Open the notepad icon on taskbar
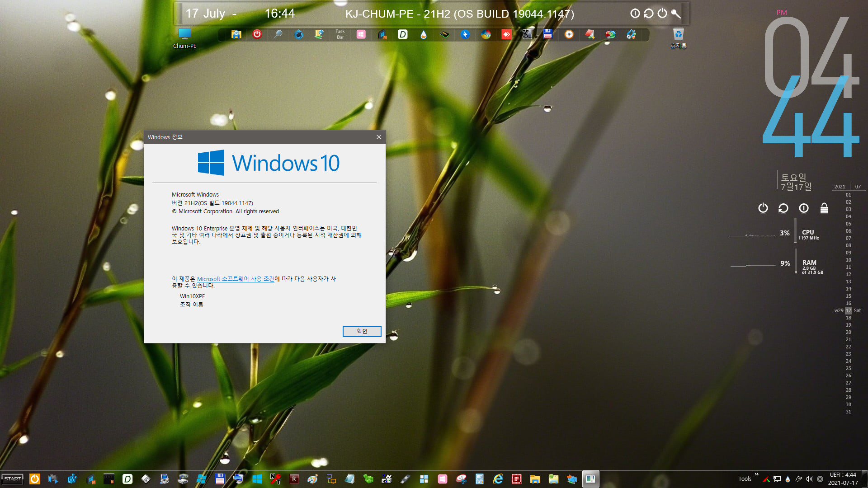Viewport: 868px width, 488px height. point(349,479)
